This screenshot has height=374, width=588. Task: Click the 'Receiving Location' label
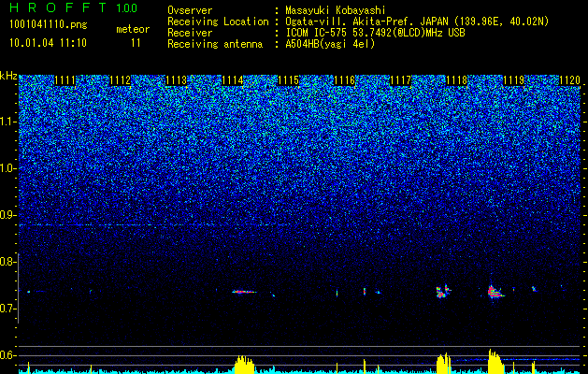coord(218,22)
